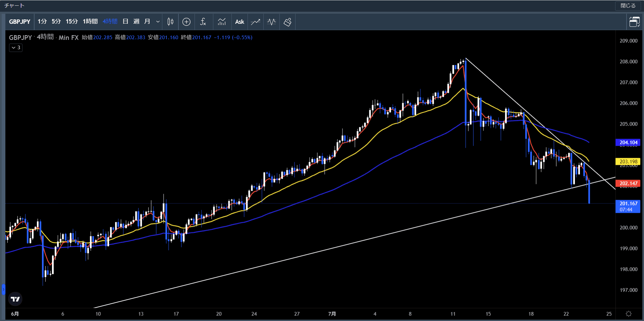This screenshot has height=321, width=644.
Task: Click the waveform pattern tool icon
Action: 271,22
